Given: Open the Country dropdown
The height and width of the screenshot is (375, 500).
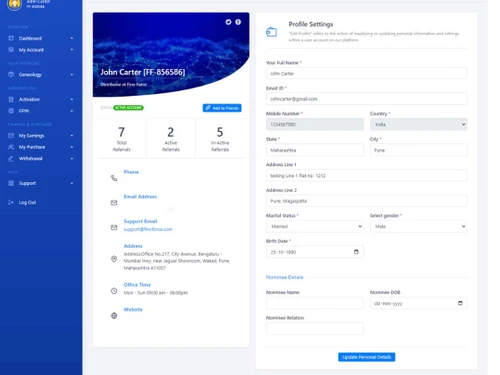Looking at the screenshot, I should coord(419,124).
